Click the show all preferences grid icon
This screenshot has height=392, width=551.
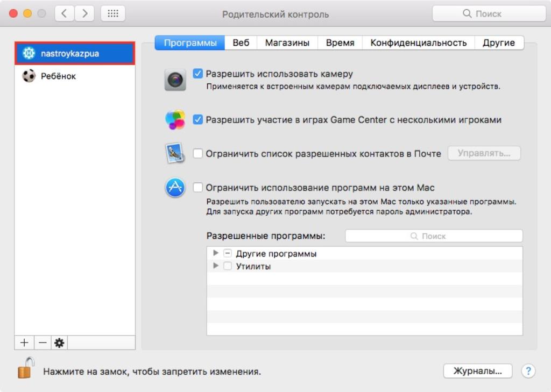point(113,14)
